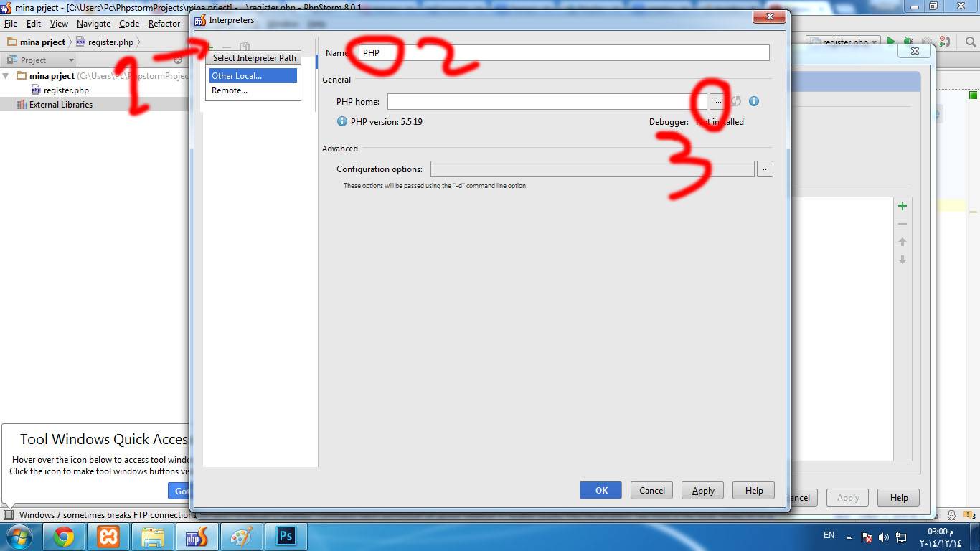Click the PHP home path field

click(x=547, y=101)
